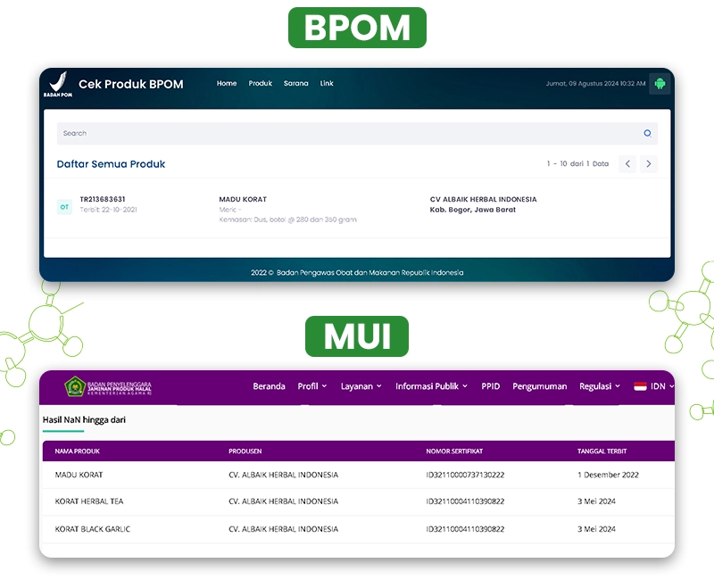
Task: Click certificate number in KORAT BLACK GARLIC row
Action: pyautogui.click(x=465, y=529)
